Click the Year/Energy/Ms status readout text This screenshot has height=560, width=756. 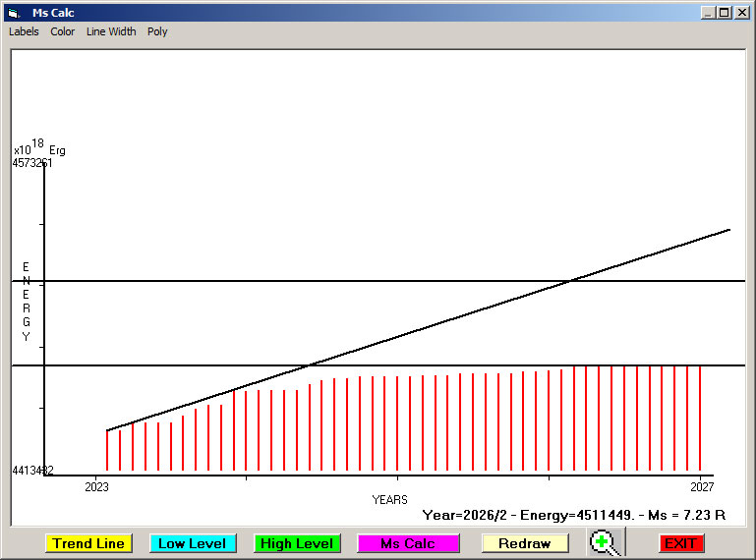[573, 515]
